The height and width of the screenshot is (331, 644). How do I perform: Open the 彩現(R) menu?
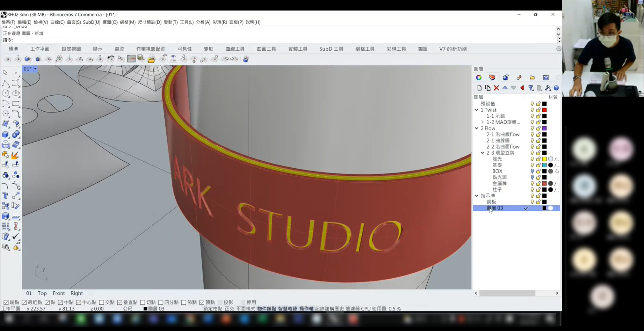pyautogui.click(x=220, y=22)
